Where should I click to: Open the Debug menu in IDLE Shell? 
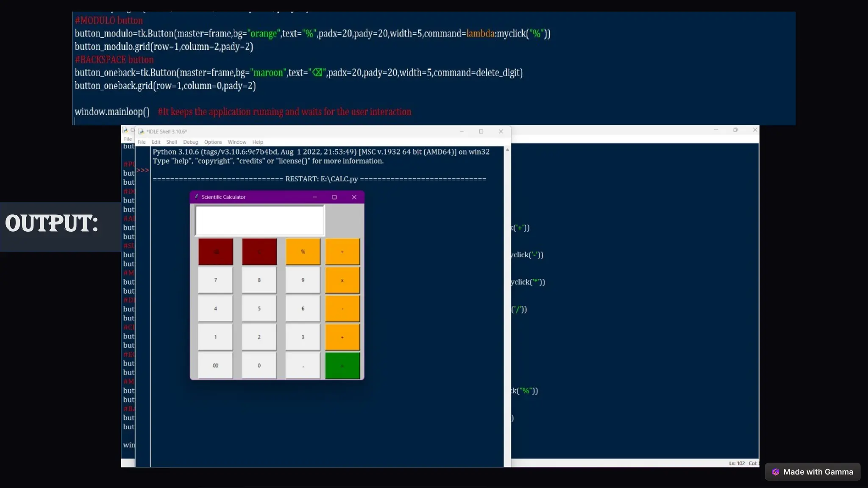(x=190, y=142)
